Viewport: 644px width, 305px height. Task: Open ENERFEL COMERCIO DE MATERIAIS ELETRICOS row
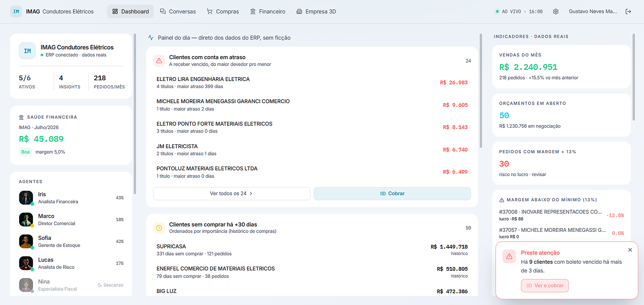coord(312,272)
